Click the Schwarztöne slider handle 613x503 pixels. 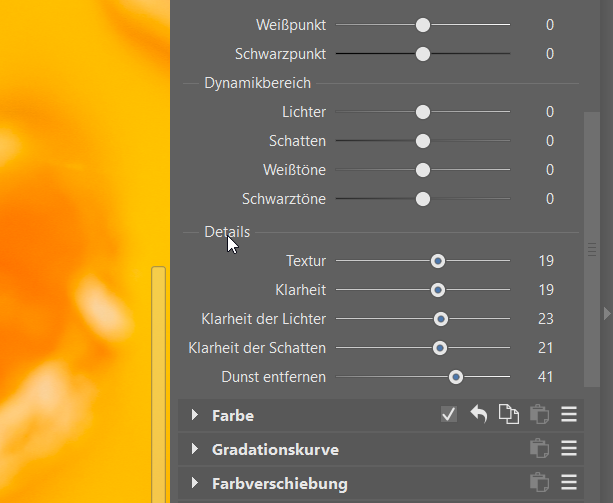point(423,199)
